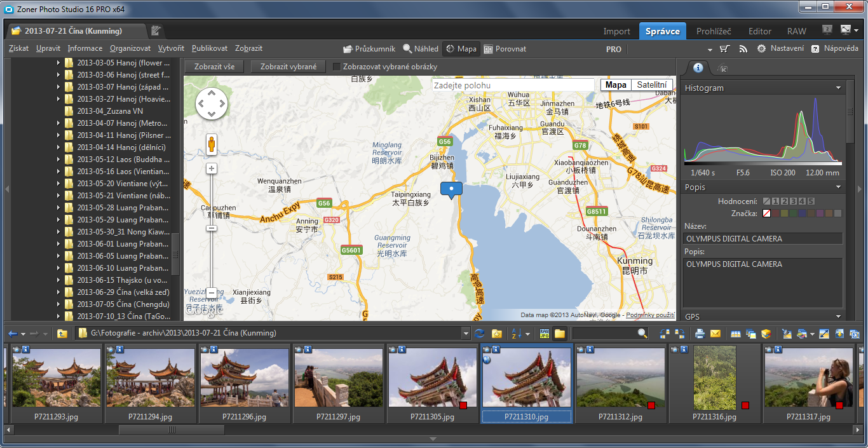Go to the parent folder icon
This screenshot has width=868, height=448.
(x=62, y=334)
